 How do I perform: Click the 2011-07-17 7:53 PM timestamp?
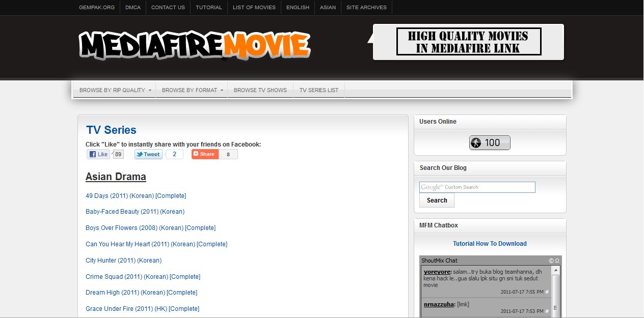[522, 311]
